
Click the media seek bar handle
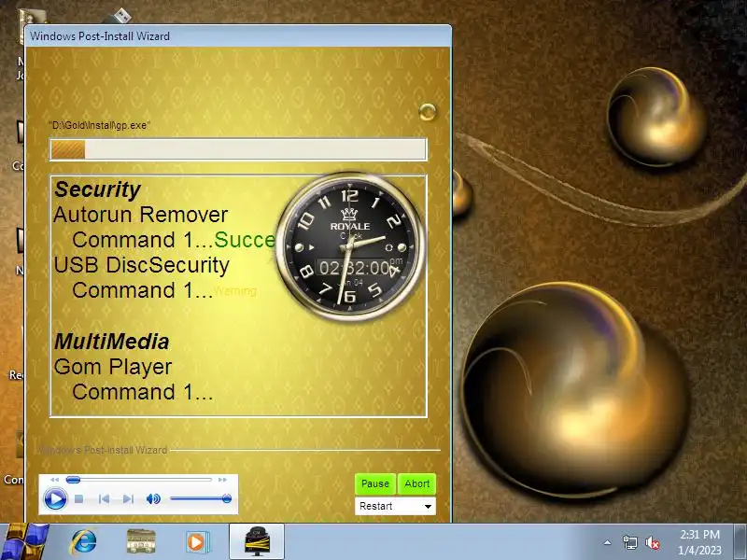73,480
